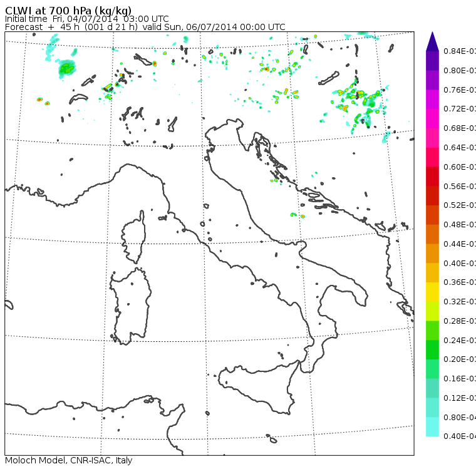Click the 0.56E-03 colorbar label

[460, 186]
